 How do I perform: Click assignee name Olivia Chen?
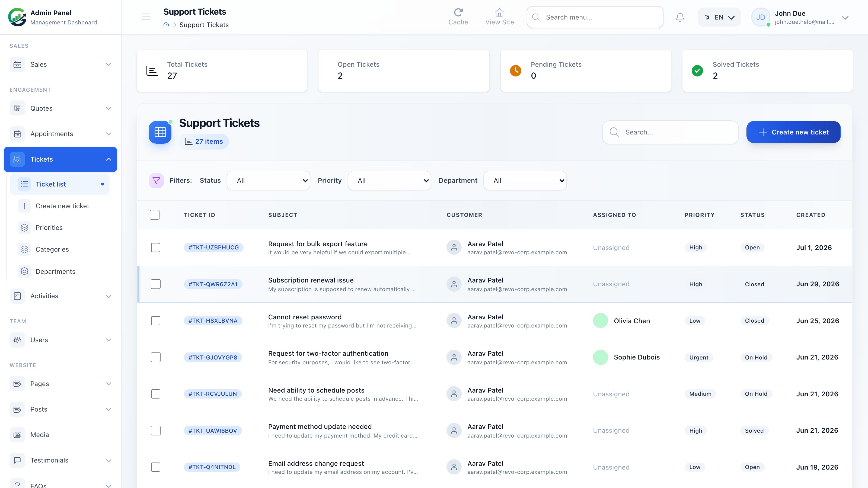pyautogui.click(x=632, y=321)
